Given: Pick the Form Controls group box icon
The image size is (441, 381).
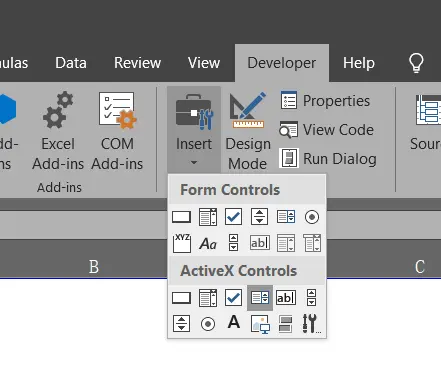Looking at the screenshot, I should point(182,243).
